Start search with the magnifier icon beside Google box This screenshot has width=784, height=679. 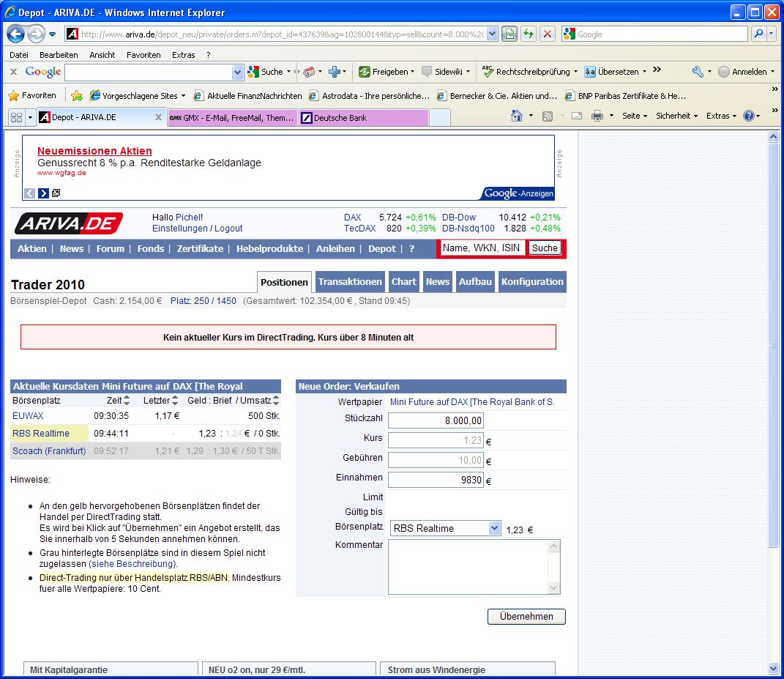758,34
